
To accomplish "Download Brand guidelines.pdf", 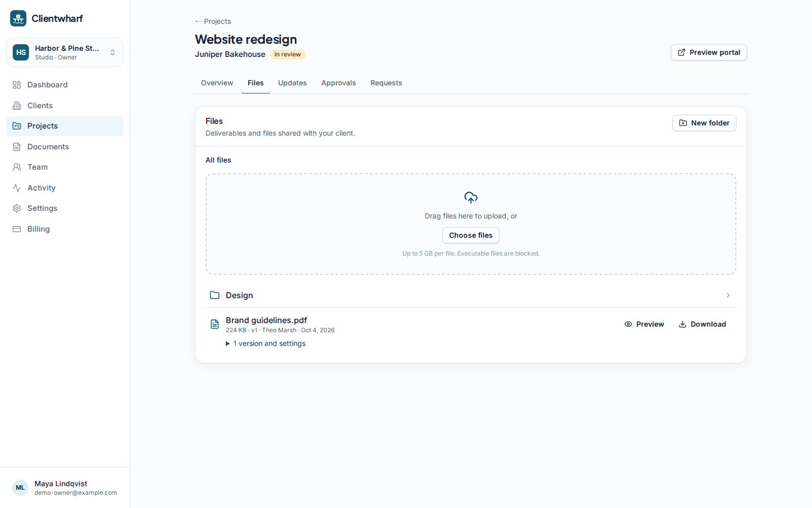I will coord(702,324).
